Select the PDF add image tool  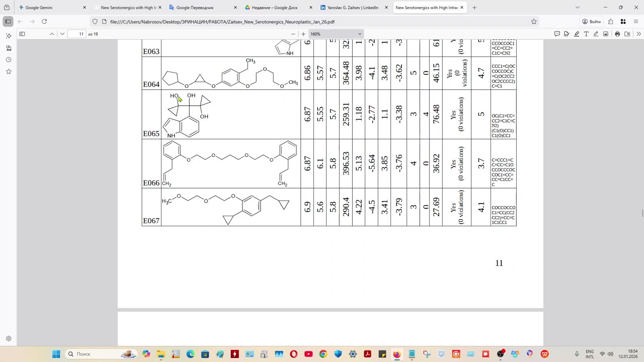[605, 34]
